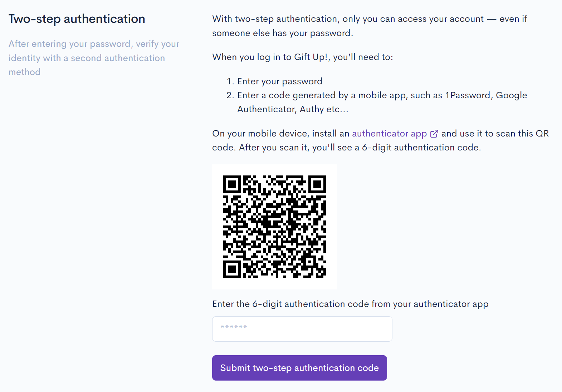
Task: Click the QR code image
Action: (x=275, y=227)
